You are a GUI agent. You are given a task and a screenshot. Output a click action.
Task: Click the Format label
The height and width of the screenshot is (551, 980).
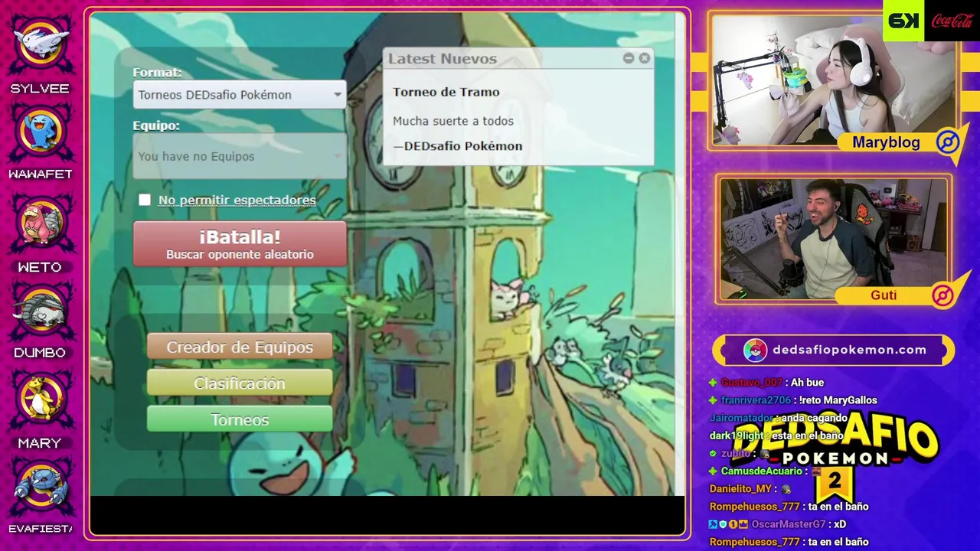click(x=158, y=73)
